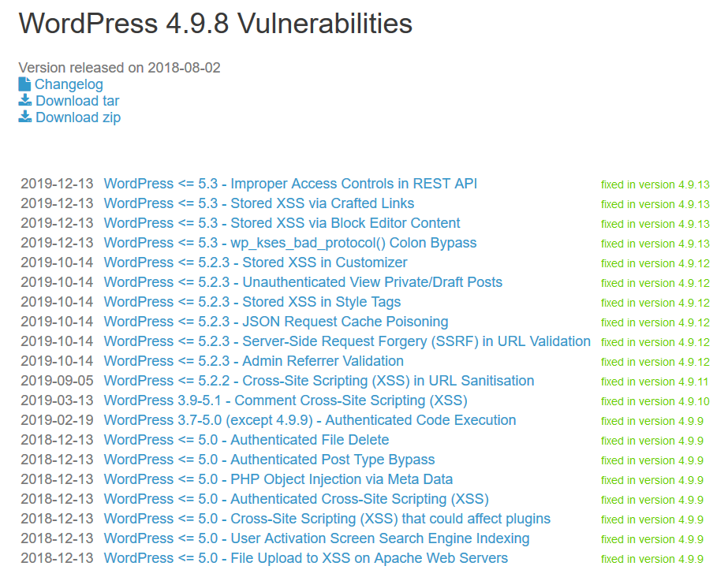This screenshot has width=728, height=581.
Task: Open SSRF in URL Validation vulnerability
Action: (347, 341)
